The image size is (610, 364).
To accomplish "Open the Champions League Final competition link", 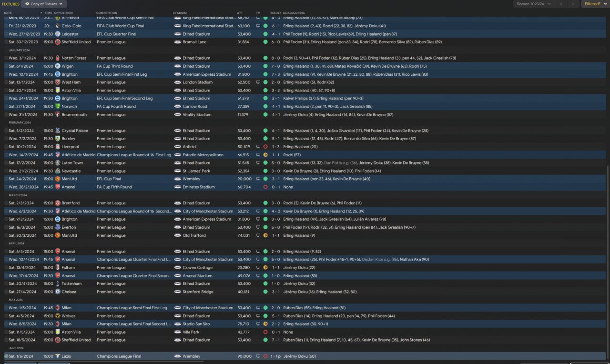I will [119, 356].
